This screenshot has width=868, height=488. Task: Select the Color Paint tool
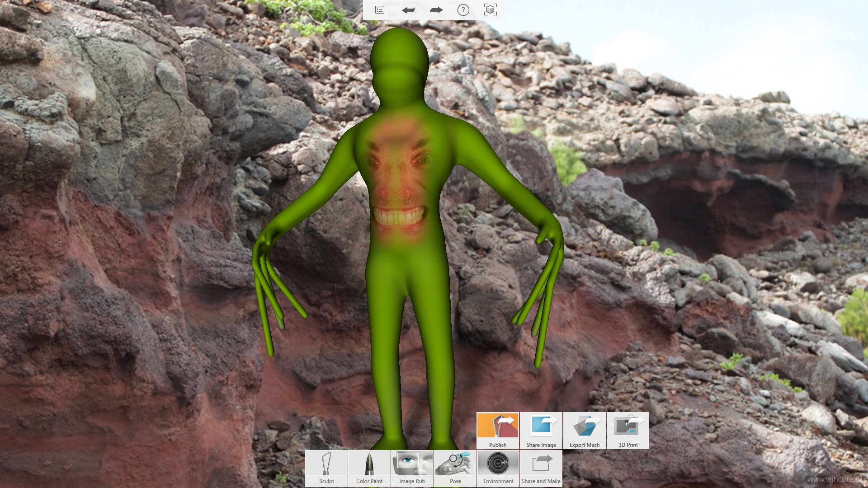click(x=369, y=469)
